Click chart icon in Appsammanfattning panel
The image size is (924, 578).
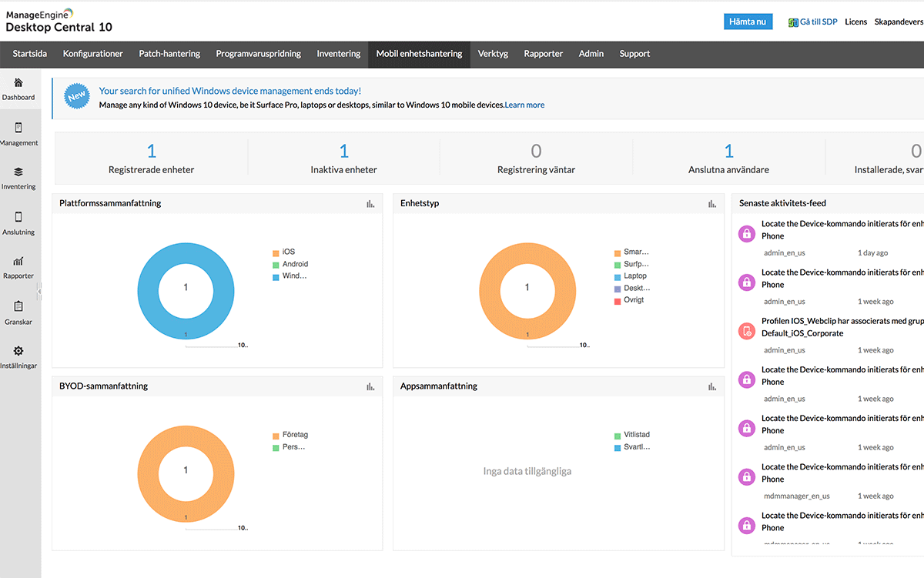click(x=712, y=386)
